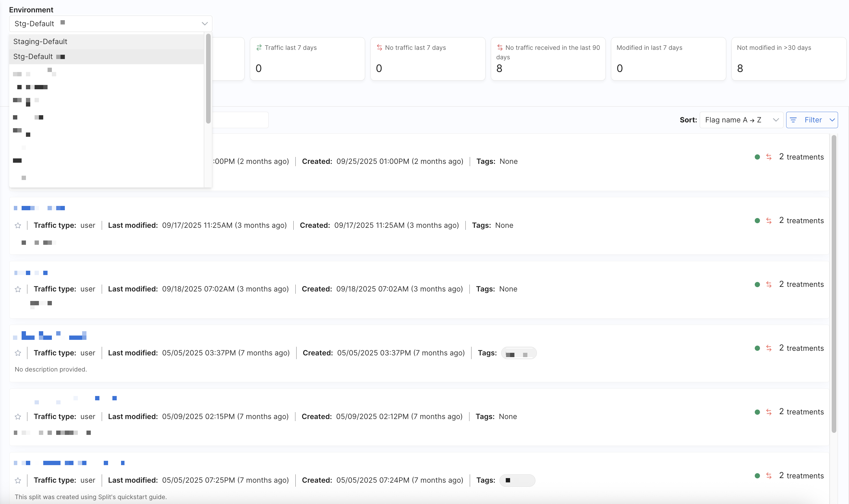Viewport: 849px width, 504px height.
Task: Open the Sort Flag name A→Z dropdown
Action: point(741,120)
